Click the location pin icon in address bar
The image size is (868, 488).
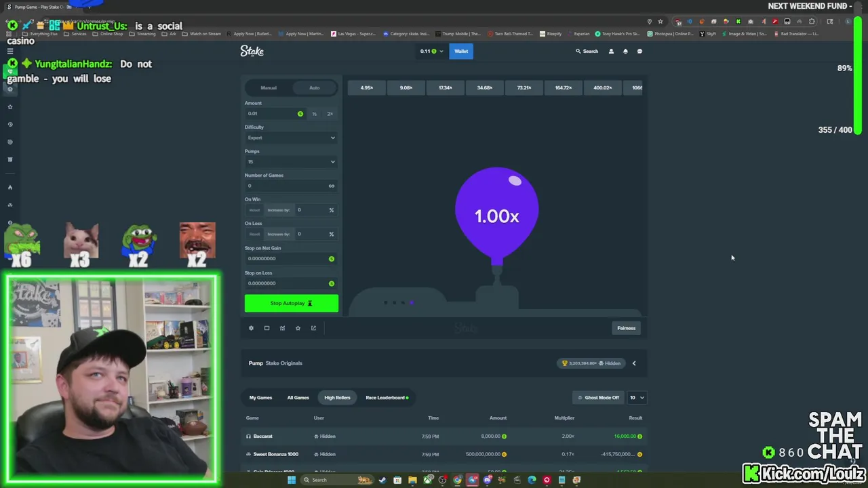click(650, 22)
